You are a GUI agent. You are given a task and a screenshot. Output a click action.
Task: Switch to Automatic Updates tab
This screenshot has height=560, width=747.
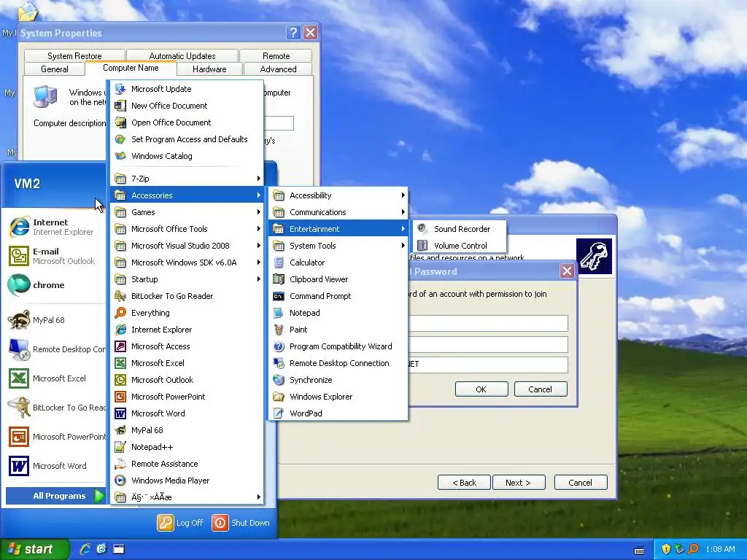point(182,55)
